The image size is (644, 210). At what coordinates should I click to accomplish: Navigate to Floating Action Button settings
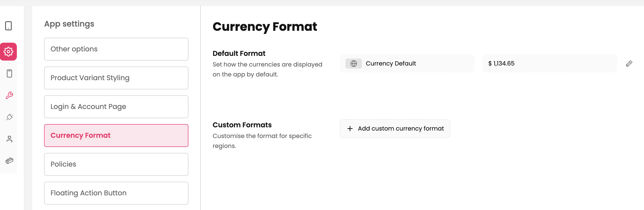(x=116, y=193)
